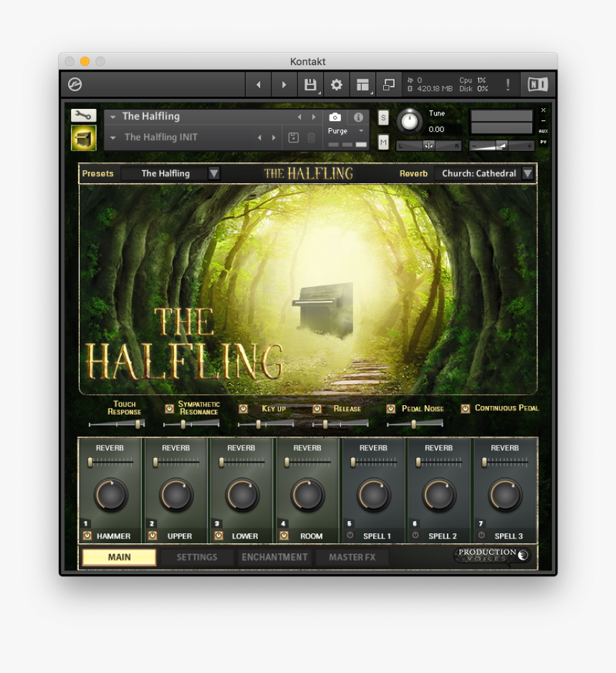Switch to the ENCHANTMENT tab
The image size is (616, 673).
(x=275, y=557)
